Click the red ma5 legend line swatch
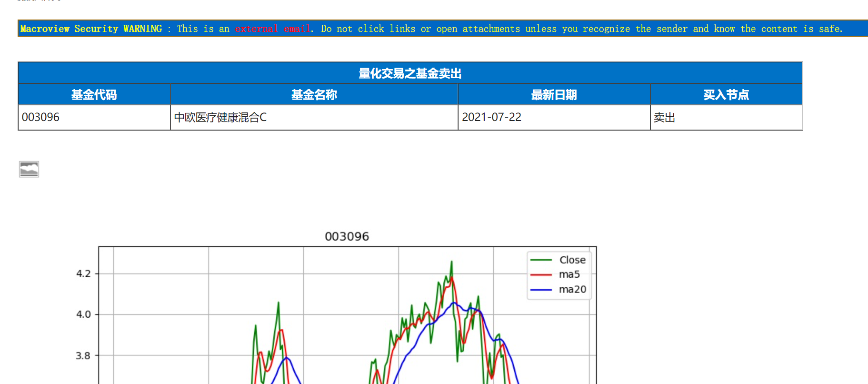The height and width of the screenshot is (384, 868). [x=541, y=275]
